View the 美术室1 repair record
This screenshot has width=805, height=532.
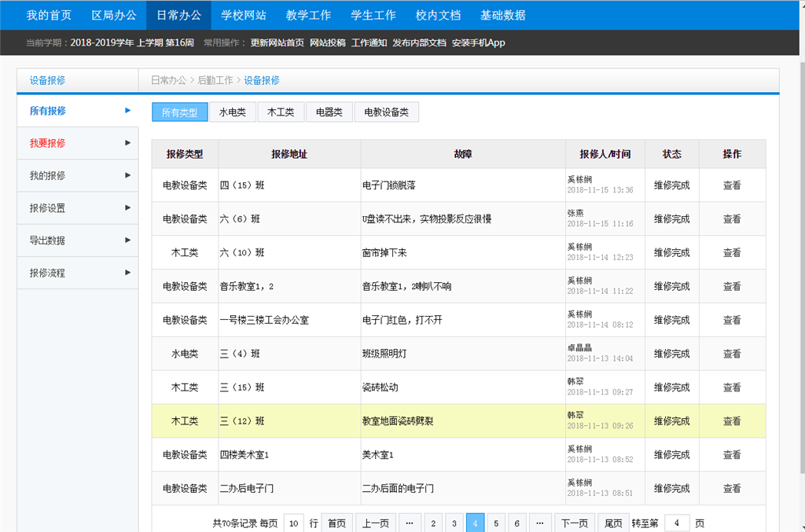[732, 454]
